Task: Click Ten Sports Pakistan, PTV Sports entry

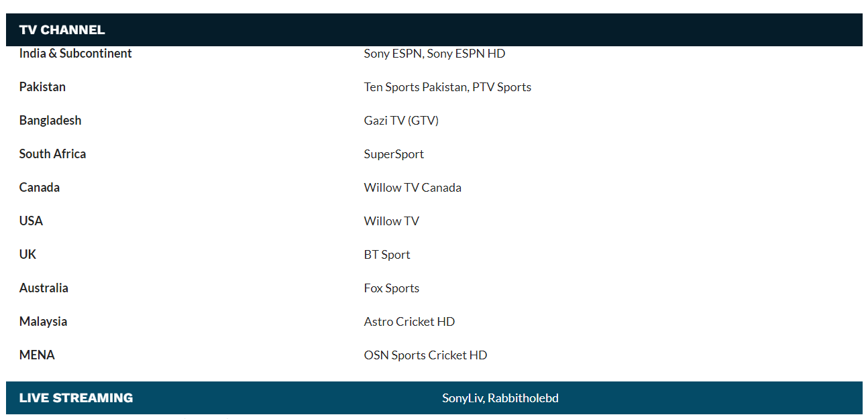Action: (x=447, y=87)
